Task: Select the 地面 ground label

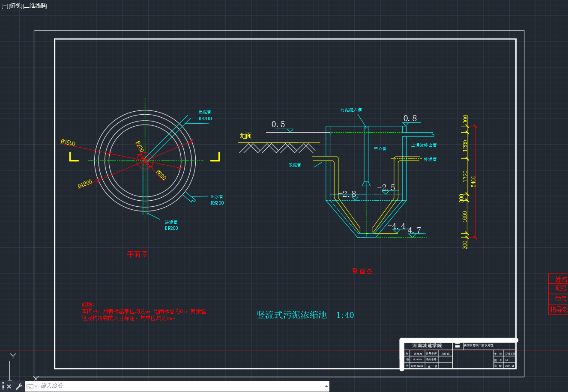Action: 246,136
